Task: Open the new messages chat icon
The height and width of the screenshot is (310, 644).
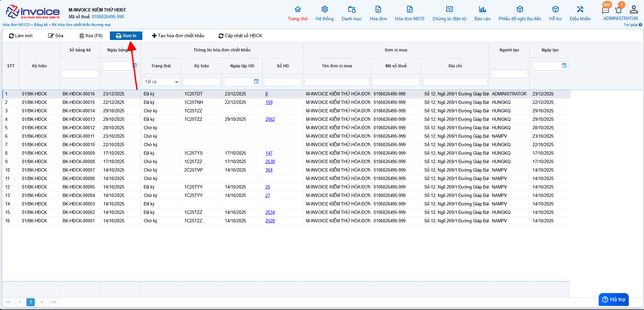Action: coord(605,10)
